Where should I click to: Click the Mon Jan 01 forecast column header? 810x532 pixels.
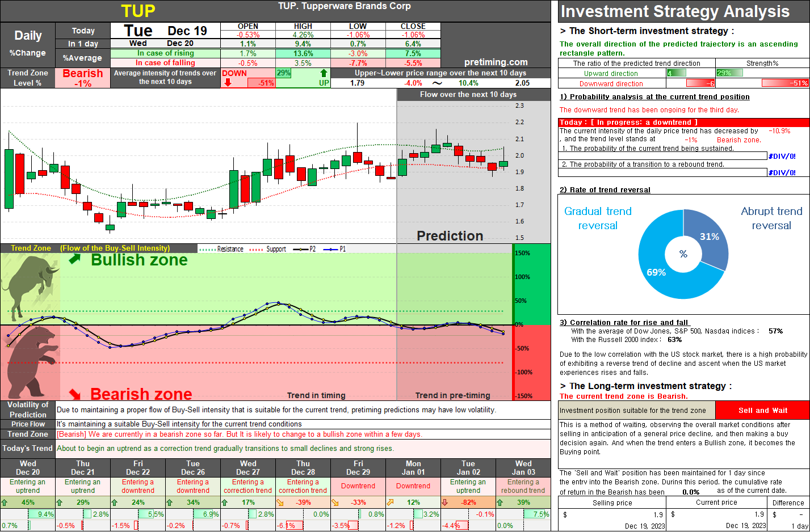tap(413, 468)
